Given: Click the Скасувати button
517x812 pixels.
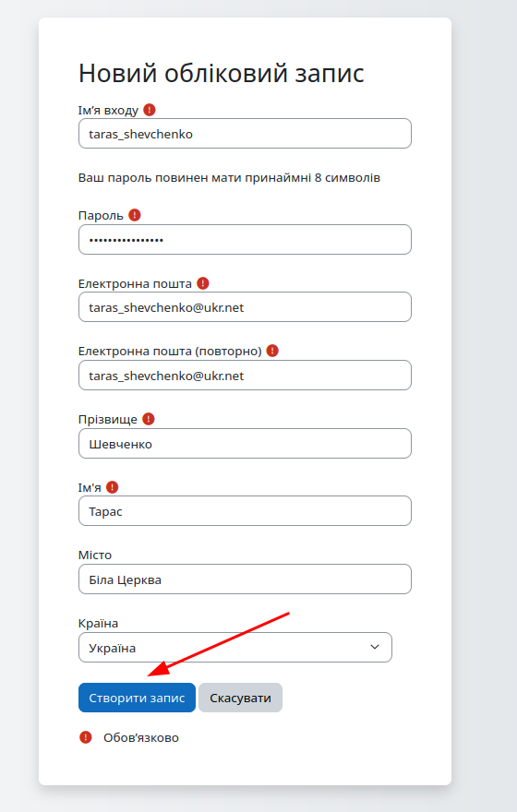Looking at the screenshot, I should point(240,698).
